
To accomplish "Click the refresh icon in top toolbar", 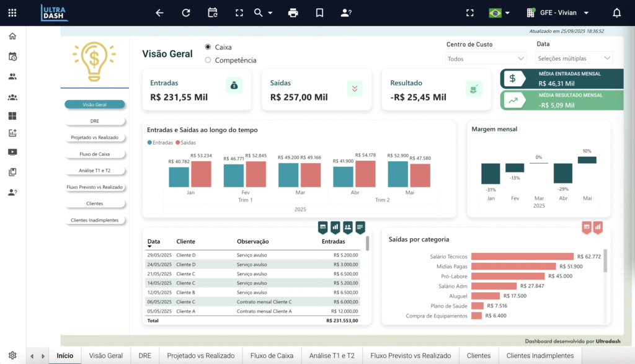I will 186,13.
